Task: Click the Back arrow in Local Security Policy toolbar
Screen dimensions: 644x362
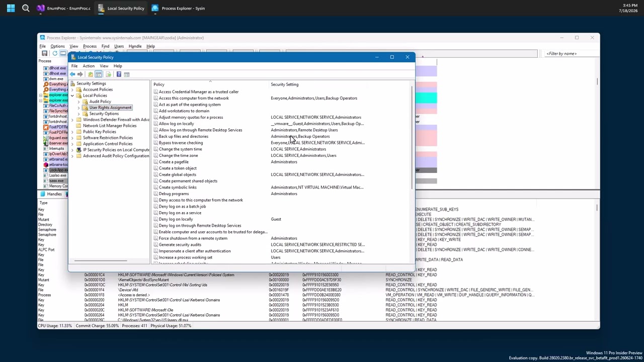Action: pyautogui.click(x=72, y=74)
